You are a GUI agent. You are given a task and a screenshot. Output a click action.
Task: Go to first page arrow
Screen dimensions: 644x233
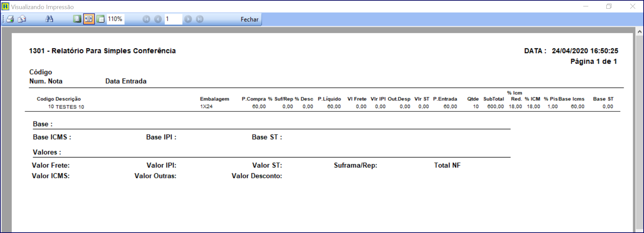pos(146,19)
